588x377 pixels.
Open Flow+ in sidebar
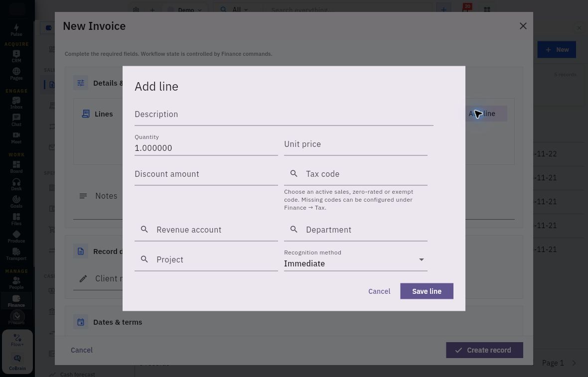pyautogui.click(x=17, y=340)
